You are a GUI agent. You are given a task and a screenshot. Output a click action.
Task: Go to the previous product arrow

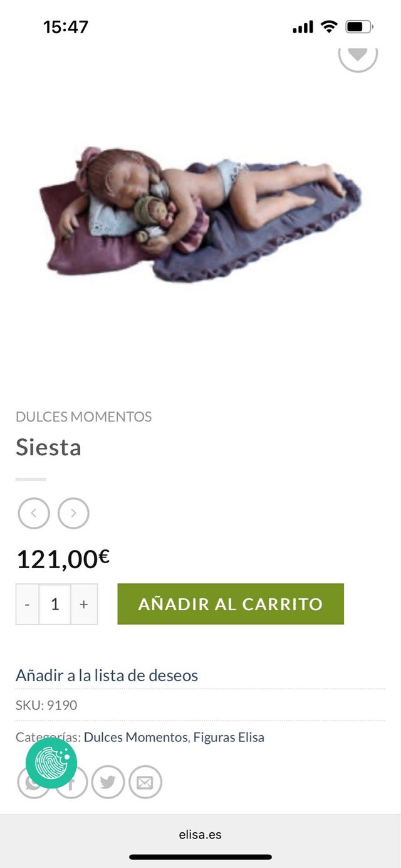[34, 514]
